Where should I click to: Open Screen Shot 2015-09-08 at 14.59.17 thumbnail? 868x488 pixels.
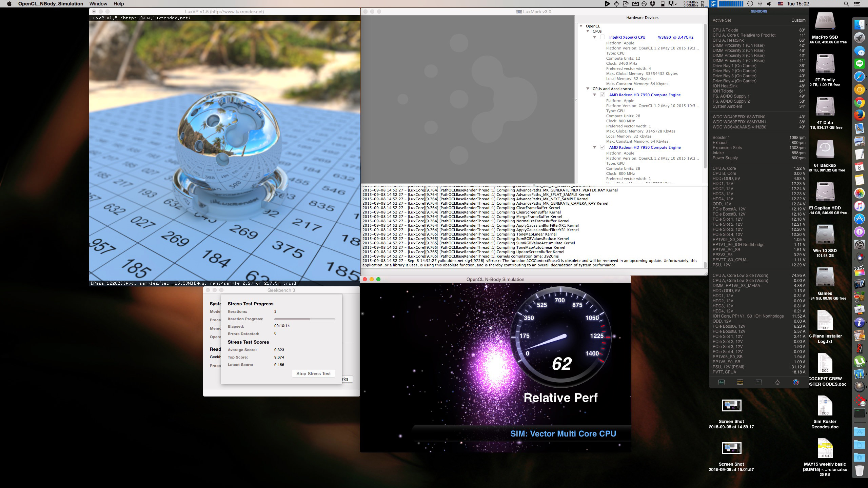[731, 405]
